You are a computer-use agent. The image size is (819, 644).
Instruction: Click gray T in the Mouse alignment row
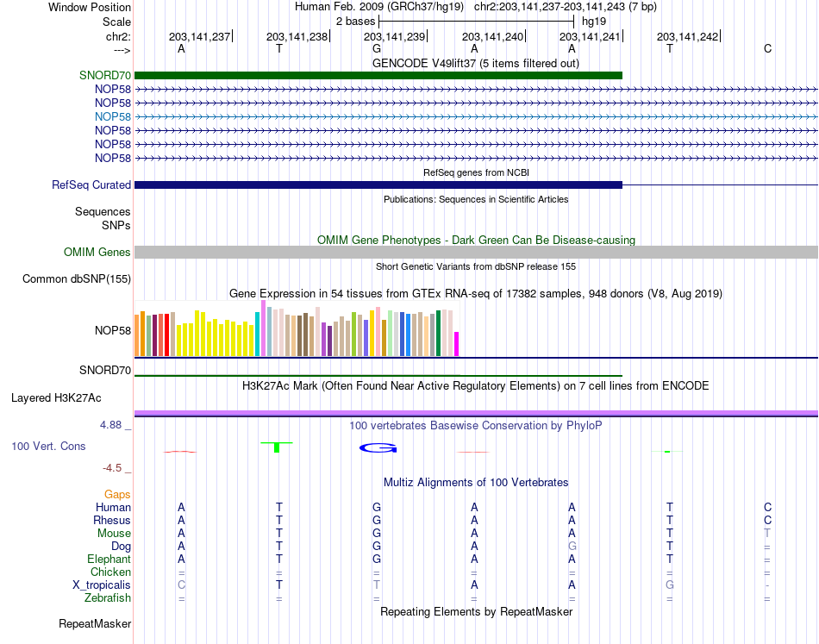pyautogui.click(x=767, y=534)
